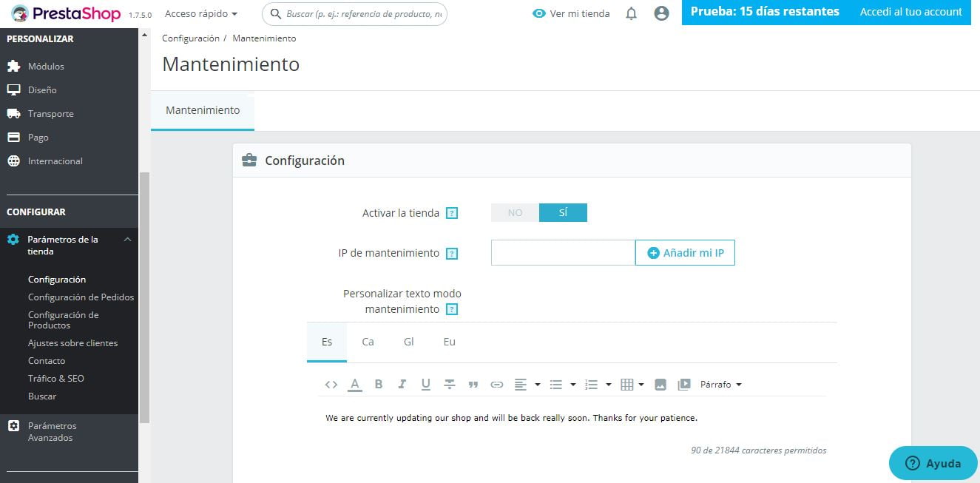
Task: Click the help question mark beside IP de mantenimiento
Action: pos(451,253)
